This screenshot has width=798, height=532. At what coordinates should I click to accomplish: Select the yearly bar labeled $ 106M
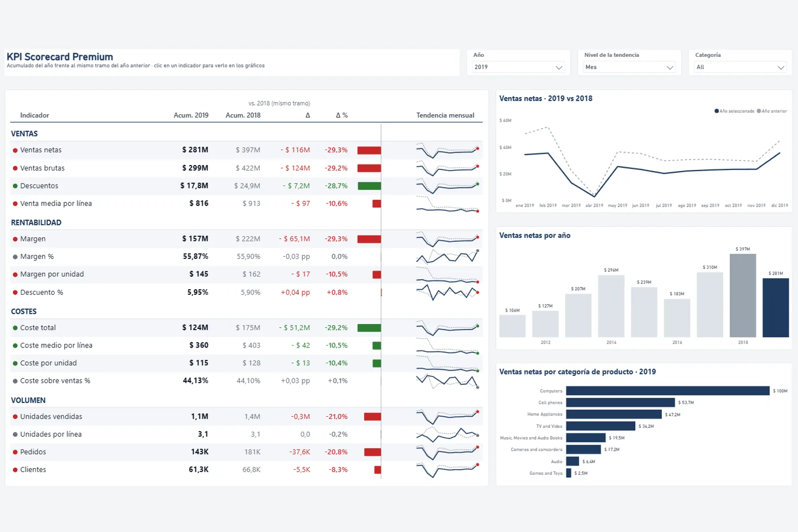(x=512, y=326)
